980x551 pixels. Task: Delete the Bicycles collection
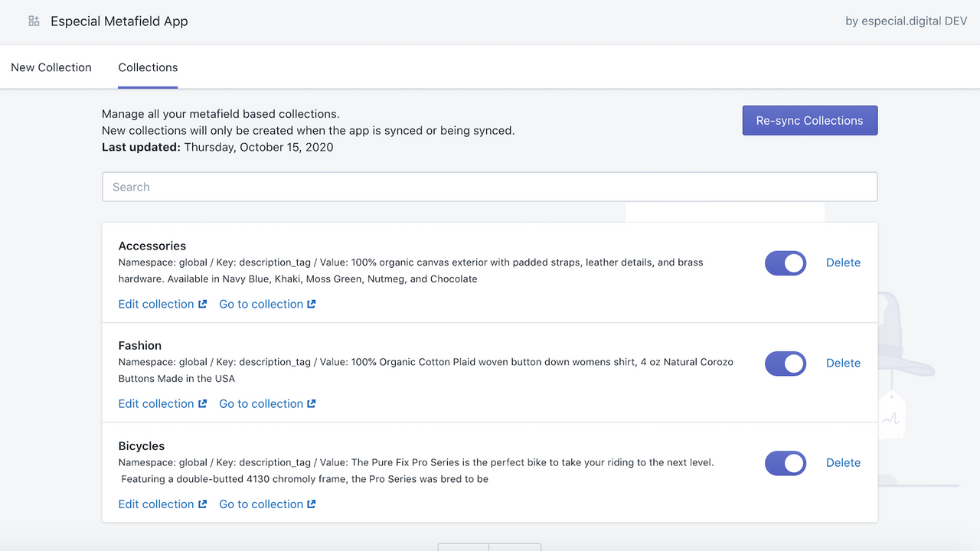843,463
